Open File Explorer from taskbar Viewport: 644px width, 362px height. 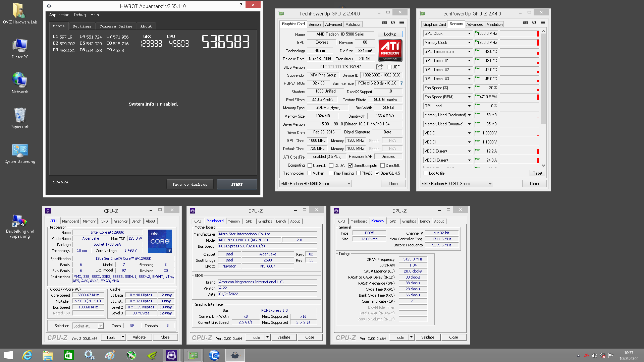48,355
